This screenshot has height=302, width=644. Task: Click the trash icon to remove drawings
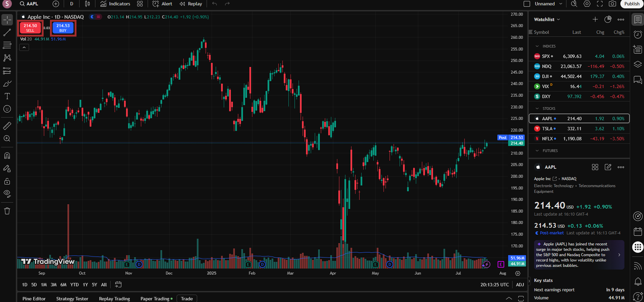(7, 211)
